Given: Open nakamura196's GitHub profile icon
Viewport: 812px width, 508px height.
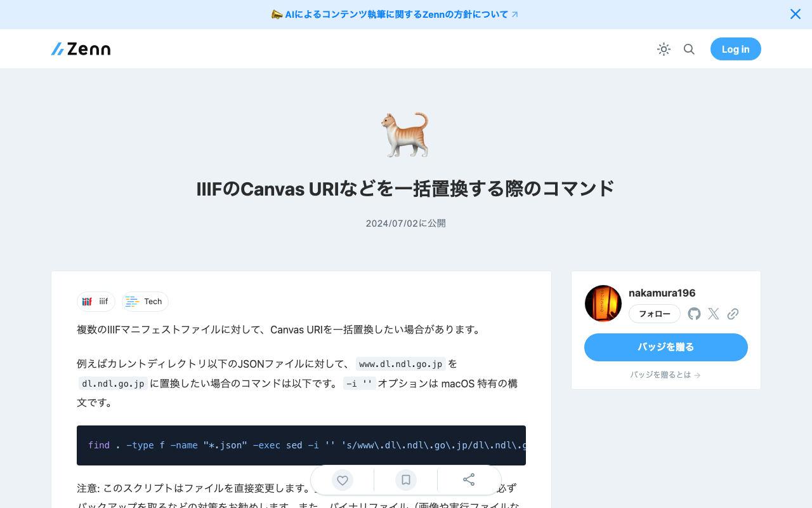Looking at the screenshot, I should point(693,313).
